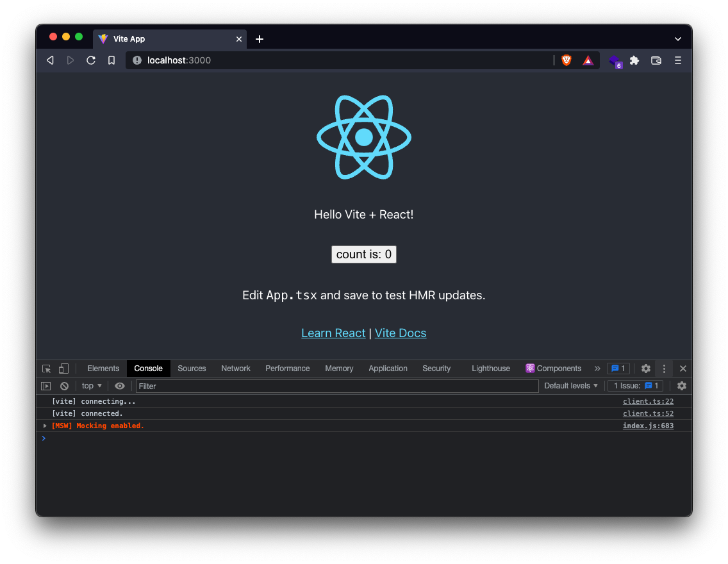Open source link client.ts:52
This screenshot has height=564, width=728.
(648, 413)
